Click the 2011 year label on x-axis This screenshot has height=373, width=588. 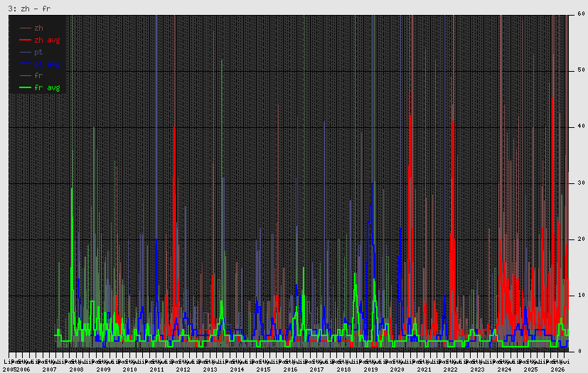[x=156, y=369]
